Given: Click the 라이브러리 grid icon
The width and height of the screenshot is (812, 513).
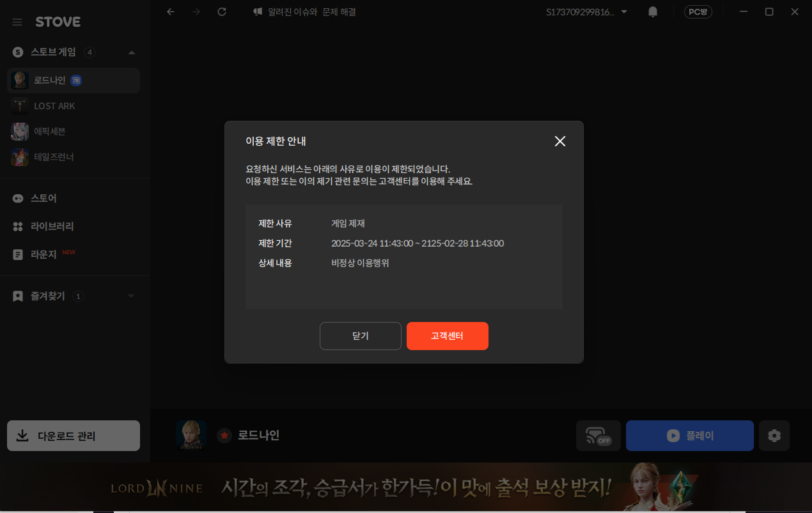Looking at the screenshot, I should (x=18, y=226).
